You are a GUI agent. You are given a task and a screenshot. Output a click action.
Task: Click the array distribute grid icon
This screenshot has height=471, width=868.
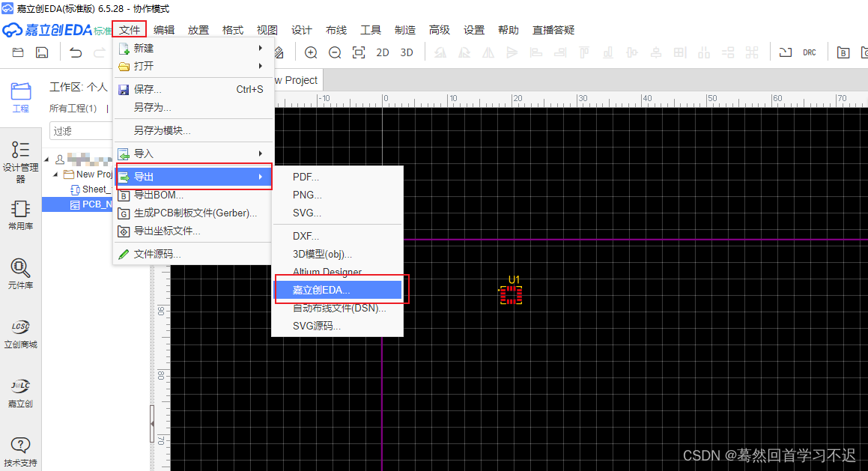[x=752, y=52]
